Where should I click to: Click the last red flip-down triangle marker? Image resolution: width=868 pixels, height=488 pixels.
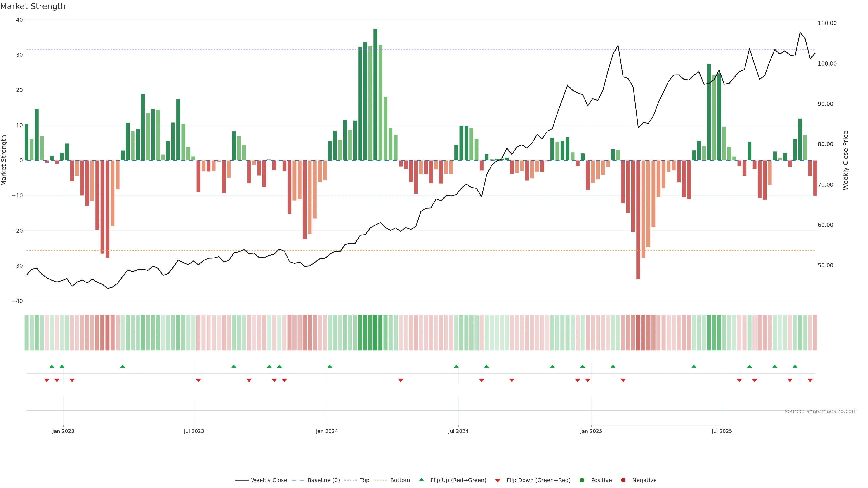[810, 380]
